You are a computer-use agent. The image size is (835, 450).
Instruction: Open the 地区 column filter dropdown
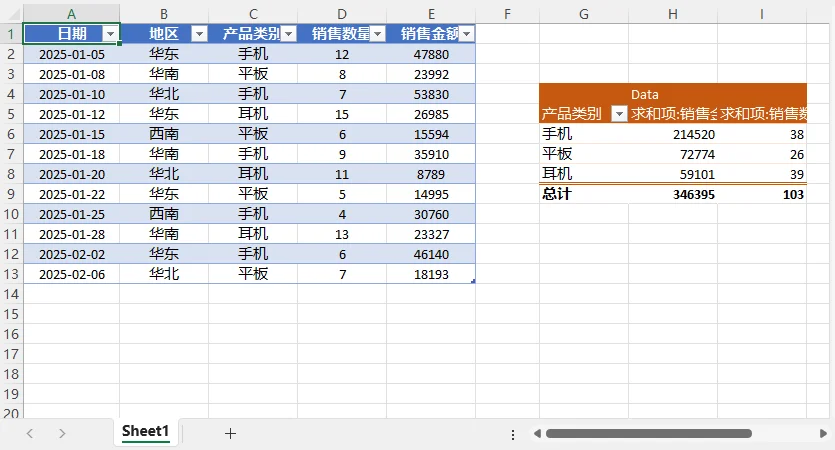point(199,34)
